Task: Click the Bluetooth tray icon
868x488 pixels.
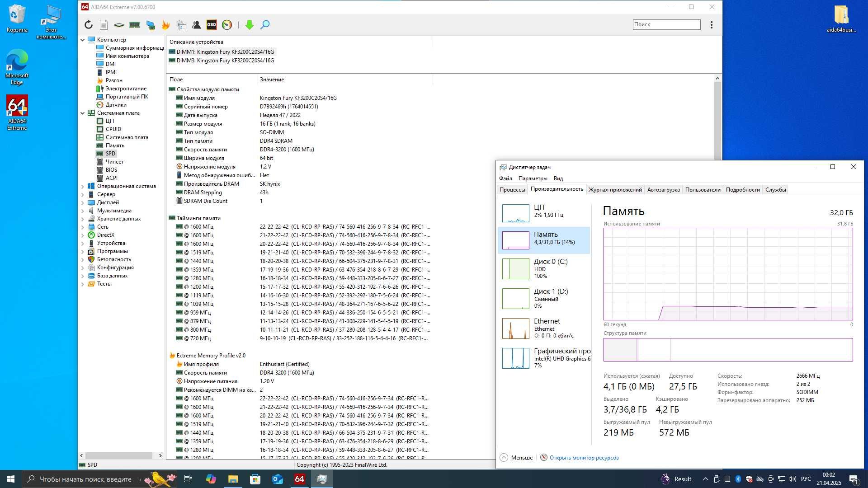Action: (738, 479)
